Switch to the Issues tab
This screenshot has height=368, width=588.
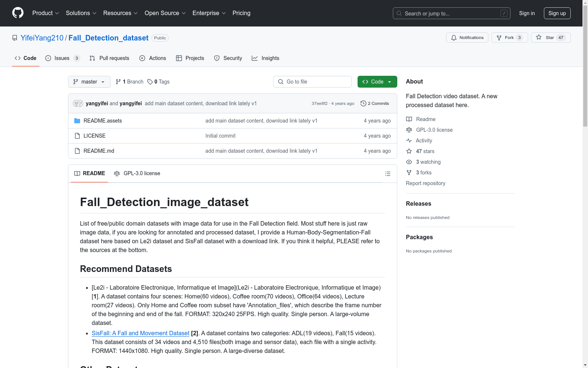[62, 58]
